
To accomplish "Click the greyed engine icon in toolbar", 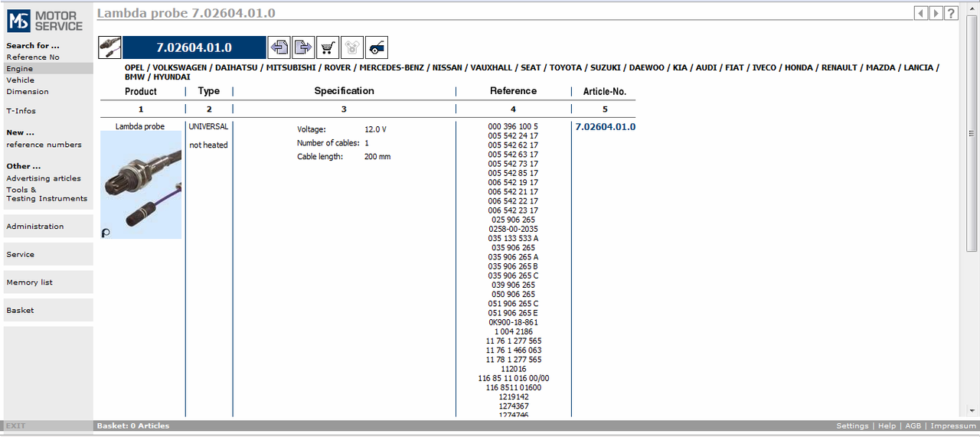I will pos(352,47).
